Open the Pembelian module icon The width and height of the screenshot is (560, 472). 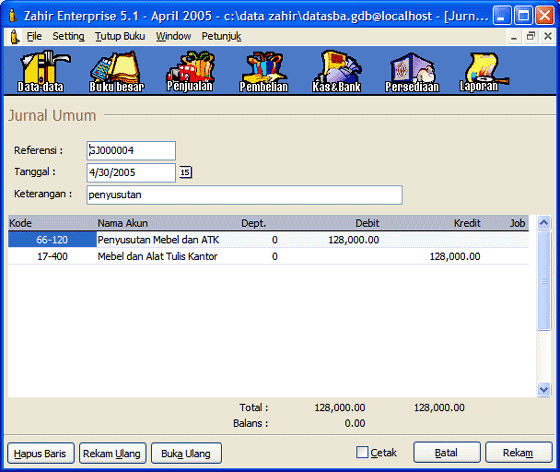[264, 71]
